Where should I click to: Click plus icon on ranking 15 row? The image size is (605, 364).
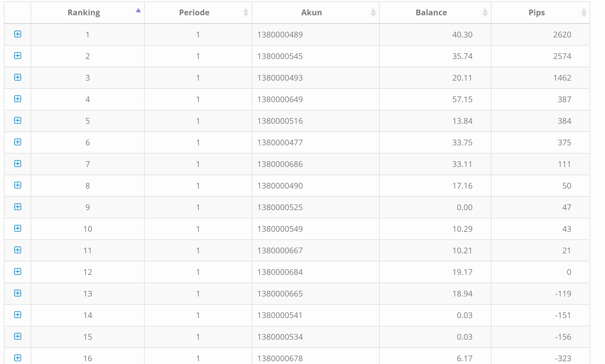tap(18, 336)
